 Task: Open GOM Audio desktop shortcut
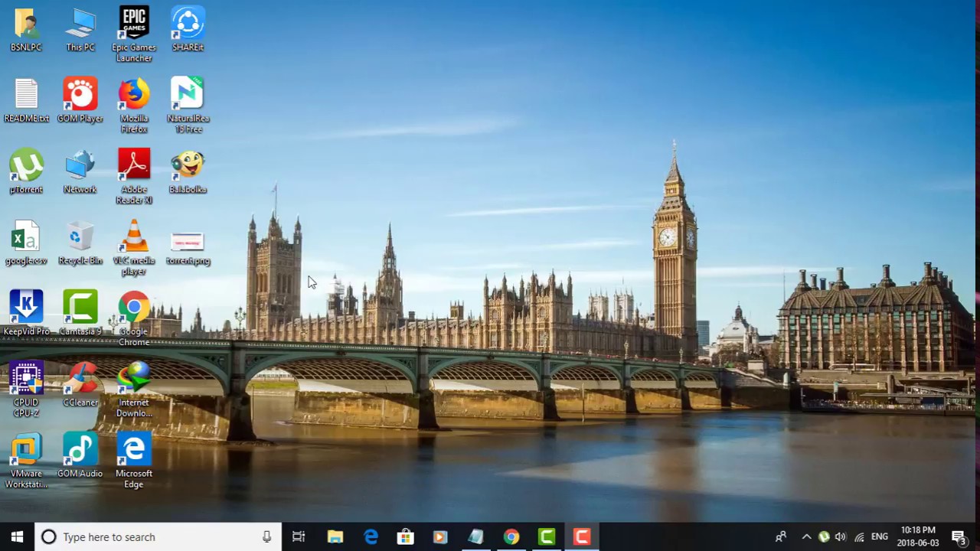[80, 456]
